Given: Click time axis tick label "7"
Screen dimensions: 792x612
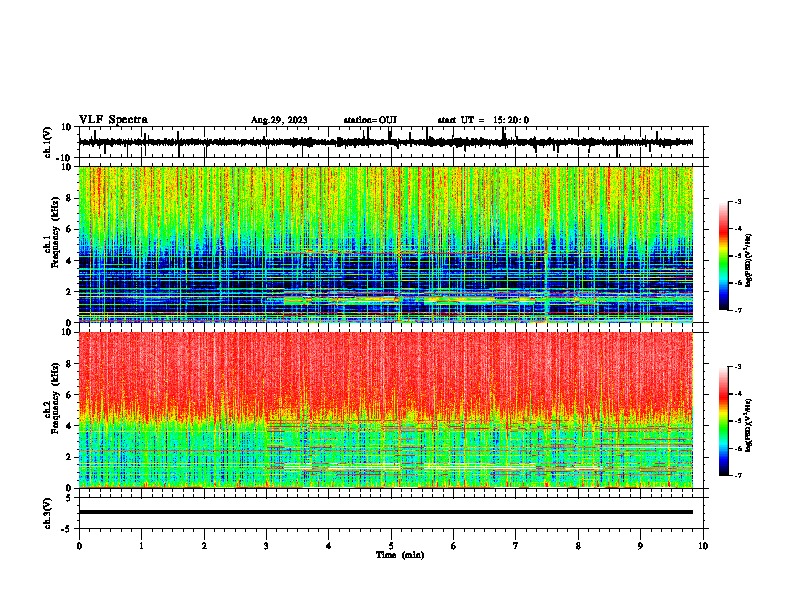Looking at the screenshot, I should pos(516,545).
